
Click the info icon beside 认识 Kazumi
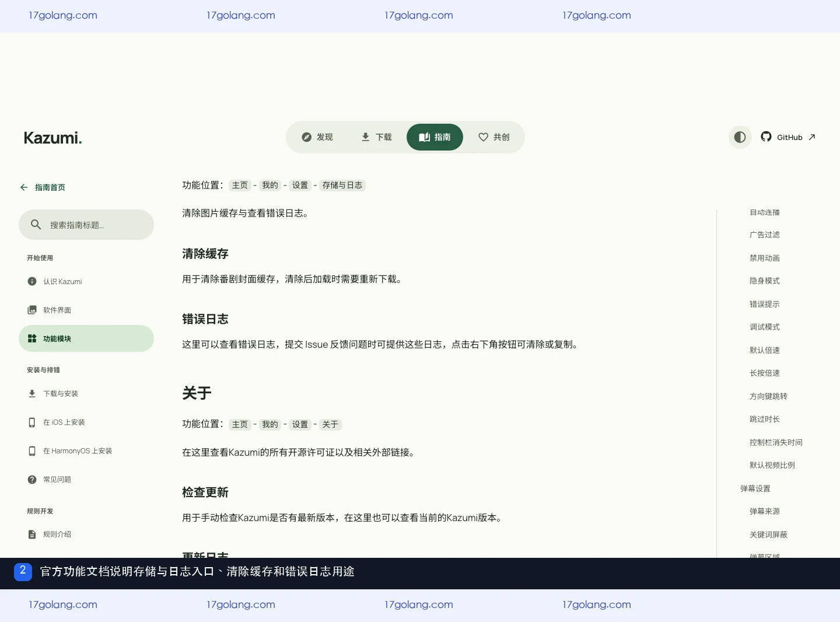point(32,281)
